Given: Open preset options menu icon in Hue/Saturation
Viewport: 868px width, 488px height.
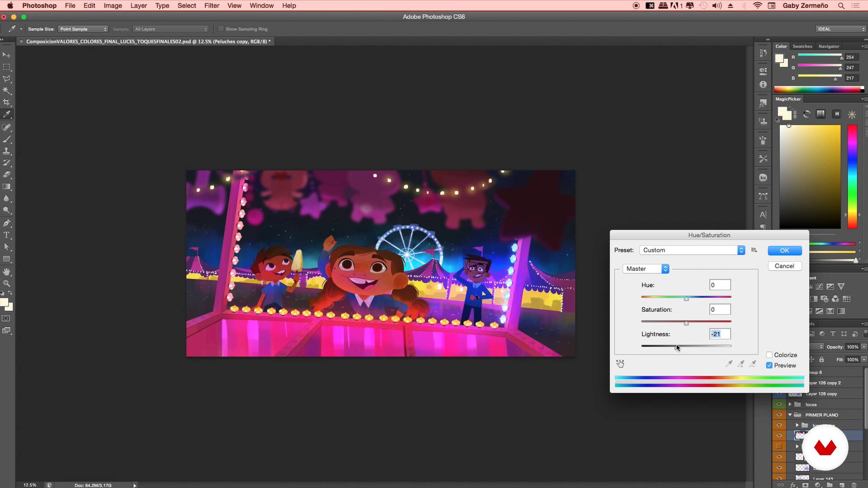Looking at the screenshot, I should (754, 250).
